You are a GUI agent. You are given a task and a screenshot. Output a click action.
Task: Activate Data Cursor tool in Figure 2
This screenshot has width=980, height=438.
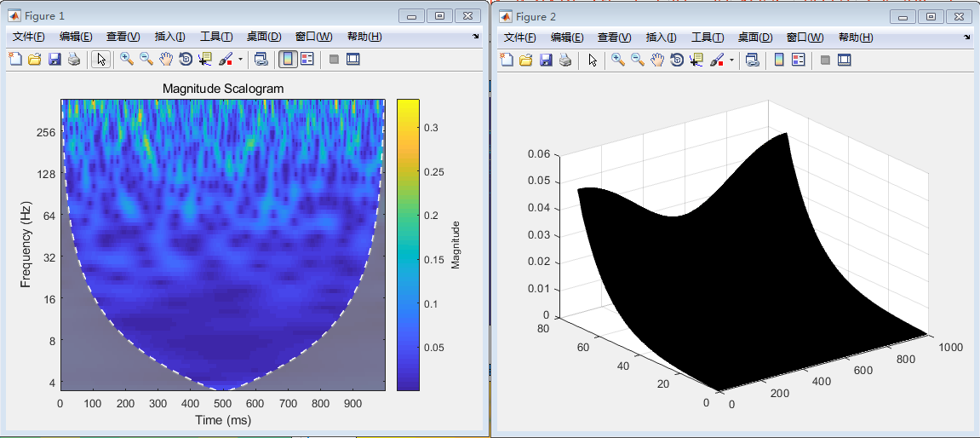696,60
